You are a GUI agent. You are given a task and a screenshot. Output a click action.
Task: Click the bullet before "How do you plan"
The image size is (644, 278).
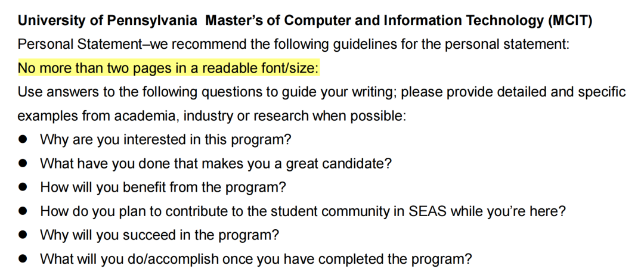[x=23, y=211]
